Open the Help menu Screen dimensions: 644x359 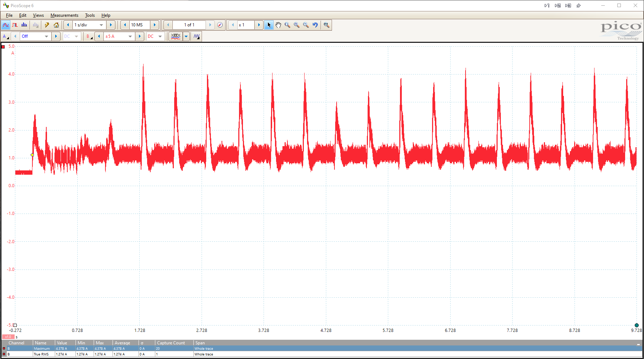pyautogui.click(x=106, y=15)
